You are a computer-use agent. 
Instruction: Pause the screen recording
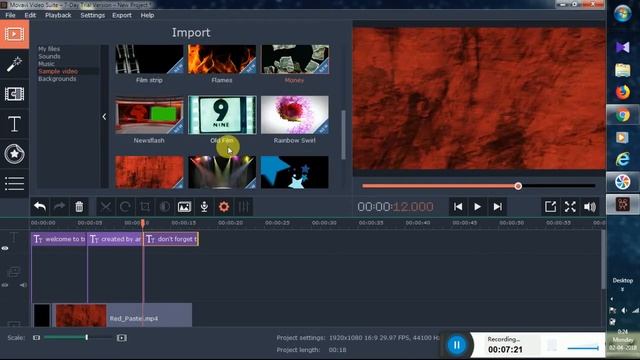click(x=456, y=345)
